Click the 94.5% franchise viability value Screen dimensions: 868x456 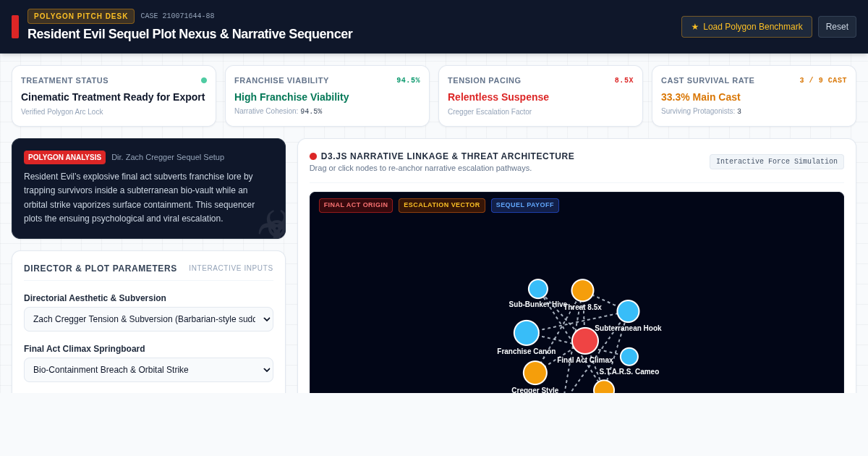click(408, 80)
